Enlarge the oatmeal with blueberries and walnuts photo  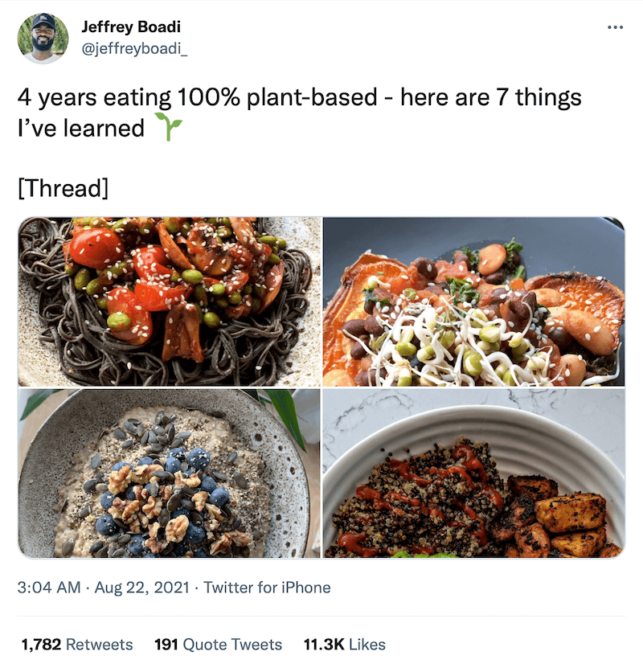pos(170,473)
